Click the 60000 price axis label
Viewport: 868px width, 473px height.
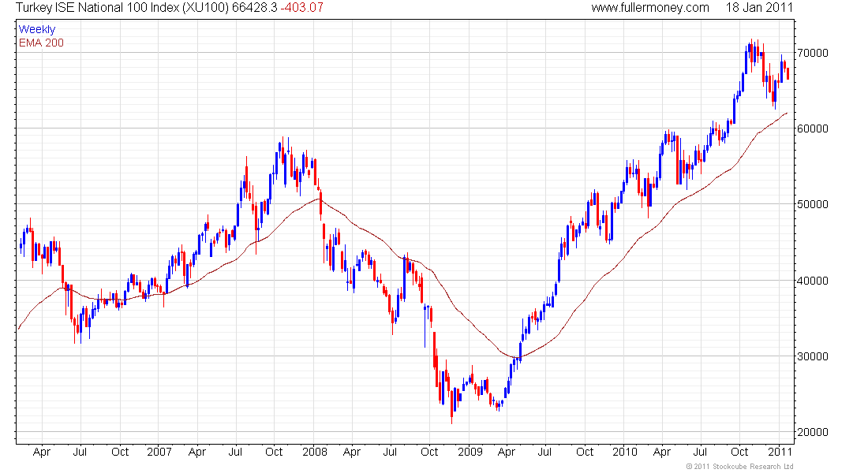pos(813,129)
